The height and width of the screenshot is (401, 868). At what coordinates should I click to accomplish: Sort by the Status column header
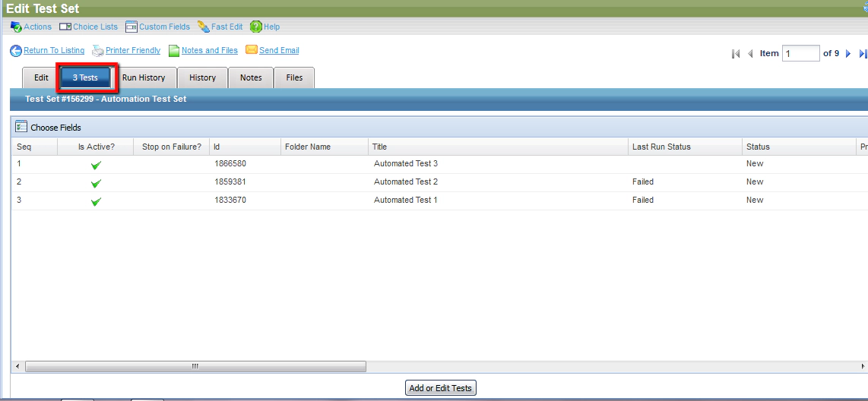[x=799, y=147]
